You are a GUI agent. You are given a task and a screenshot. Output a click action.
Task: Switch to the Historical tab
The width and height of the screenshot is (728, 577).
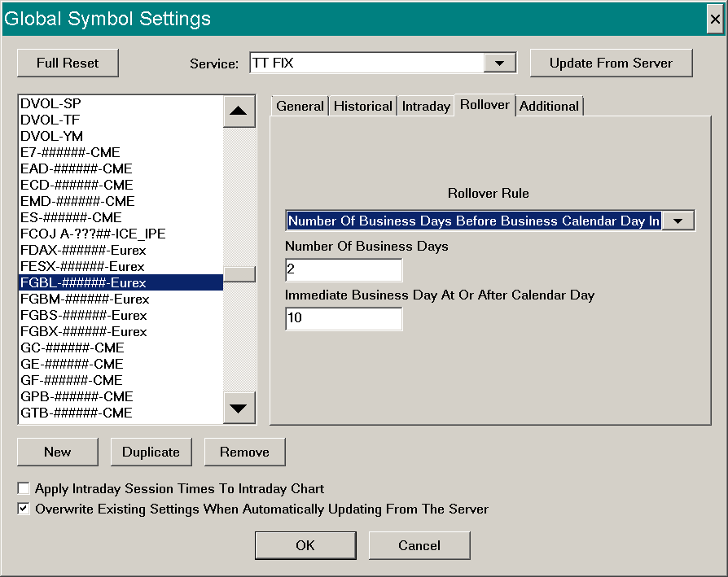point(363,107)
